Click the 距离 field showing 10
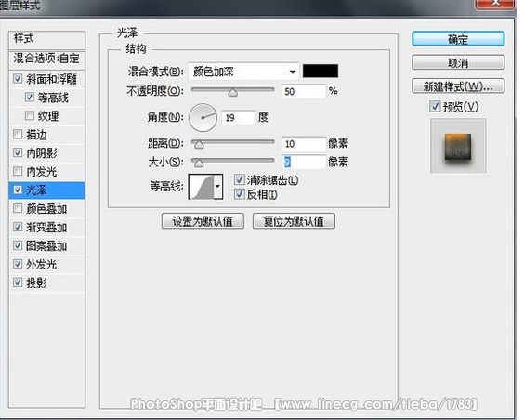This screenshot has width=524, height=420. pyautogui.click(x=304, y=144)
